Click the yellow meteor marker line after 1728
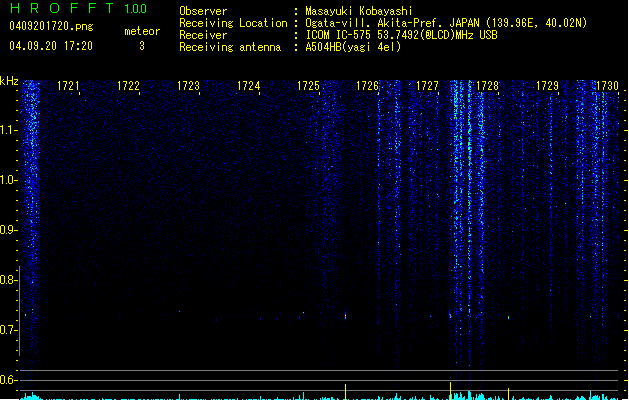 508,394
